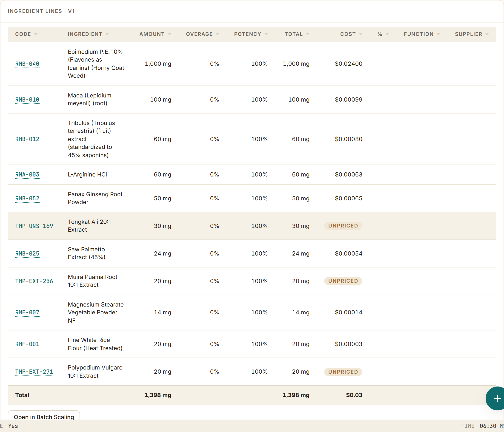Click UNPRICED badge for Tongkat Ali
Viewport: 504px width, 432px height.
click(x=343, y=226)
